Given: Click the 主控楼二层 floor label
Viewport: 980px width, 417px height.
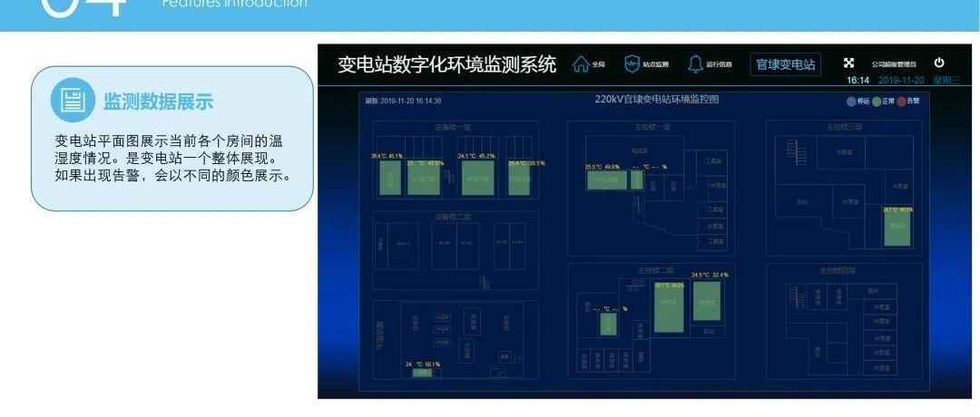Looking at the screenshot, I should (656, 271).
